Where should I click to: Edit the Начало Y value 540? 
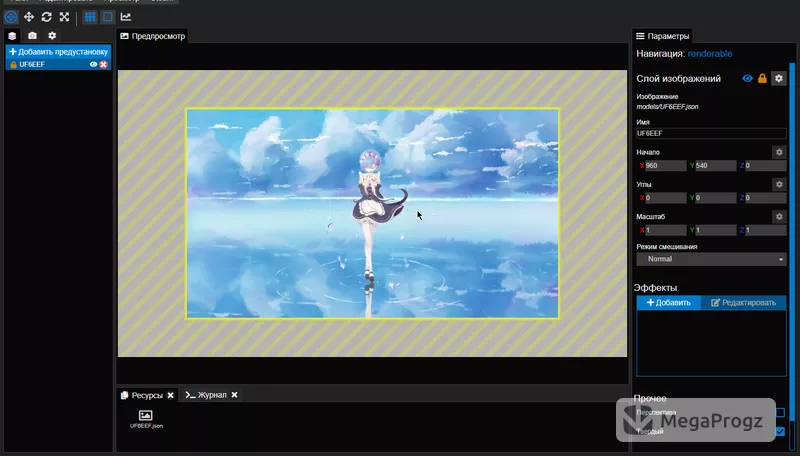click(715, 166)
